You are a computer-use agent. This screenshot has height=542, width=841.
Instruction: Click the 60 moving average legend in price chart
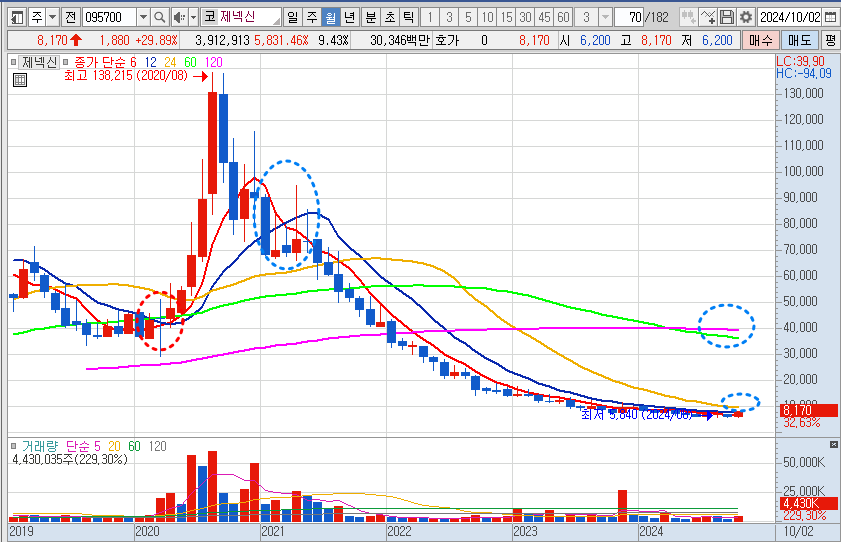[x=190, y=62]
